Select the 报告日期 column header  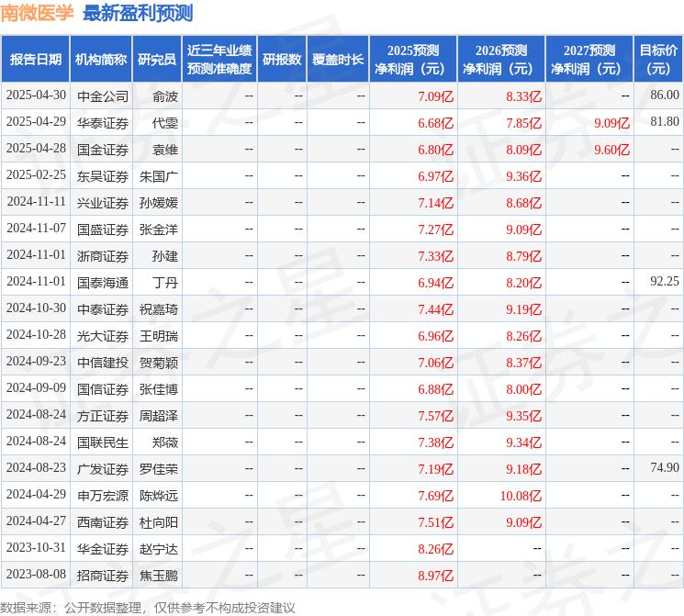coord(35,59)
